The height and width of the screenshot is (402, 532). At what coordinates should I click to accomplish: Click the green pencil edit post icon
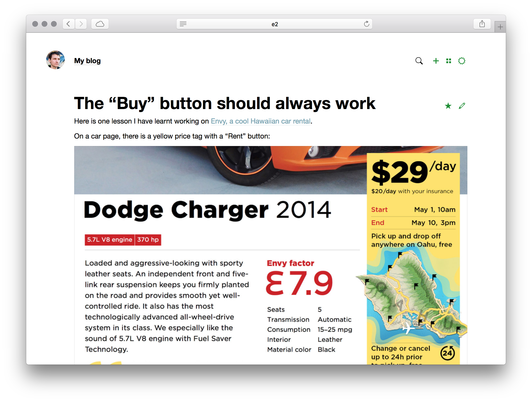tap(462, 106)
